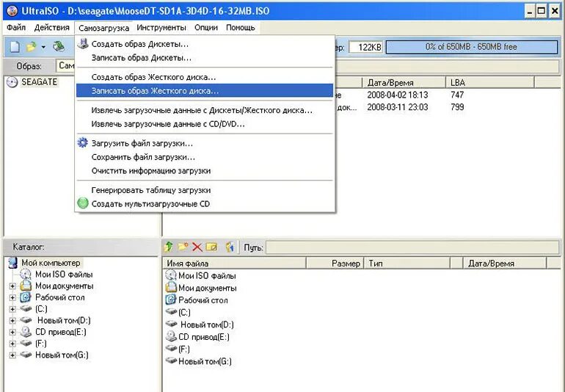Viewport: 565px width, 392px height.
Task: Select Извлечь загрузочные данные с Дискеты/Жесткого диска
Action: pyautogui.click(x=205, y=110)
